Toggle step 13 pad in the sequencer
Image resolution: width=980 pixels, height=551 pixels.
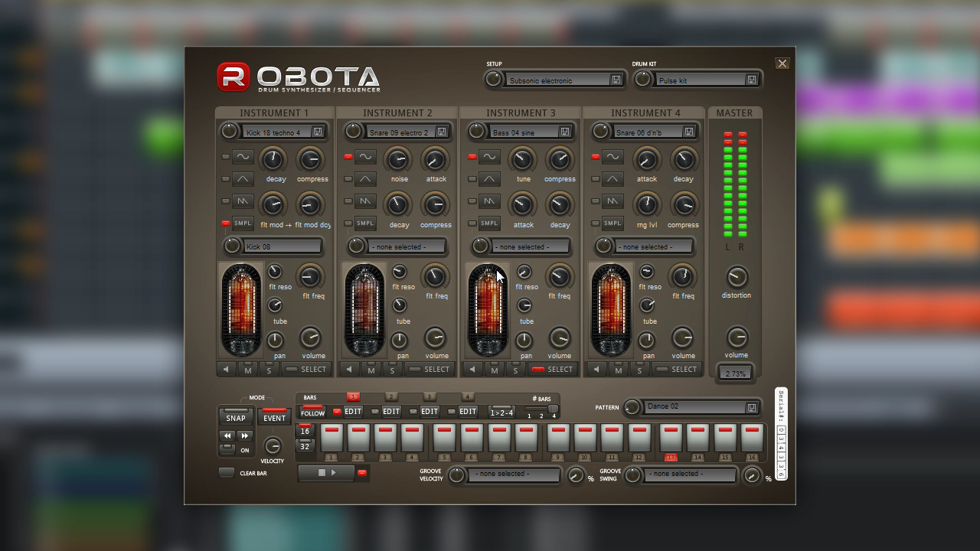[x=671, y=438]
